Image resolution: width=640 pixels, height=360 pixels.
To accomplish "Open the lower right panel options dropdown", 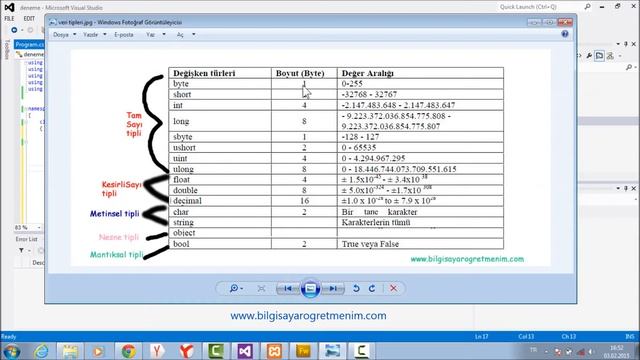I will (x=618, y=188).
